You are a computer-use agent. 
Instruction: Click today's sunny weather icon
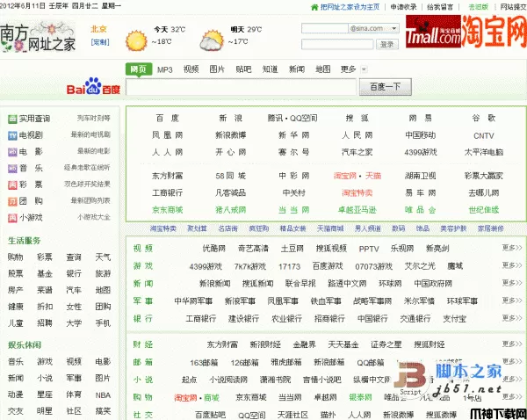136,40
